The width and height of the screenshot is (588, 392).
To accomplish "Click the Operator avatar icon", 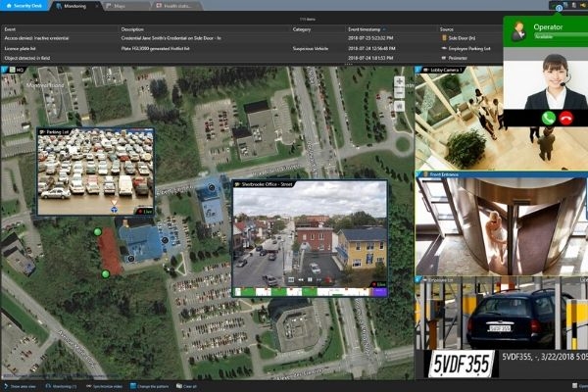I will 519,31.
